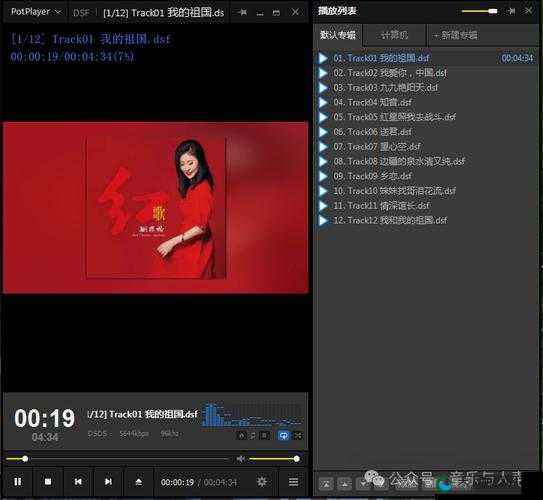Skip to the next track
Image resolution: width=543 pixels, height=500 pixels.
[108, 482]
